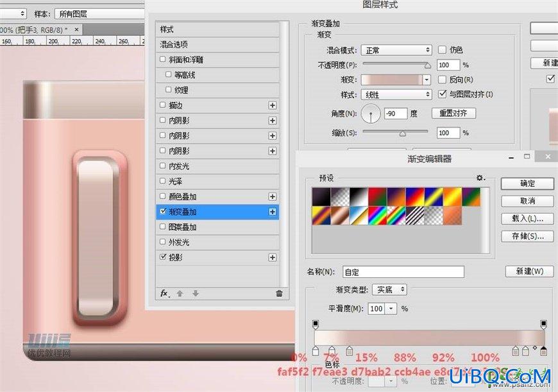Open the 渐变类型 实底 dropdown
This screenshot has height=392, width=558.
[x=390, y=289]
